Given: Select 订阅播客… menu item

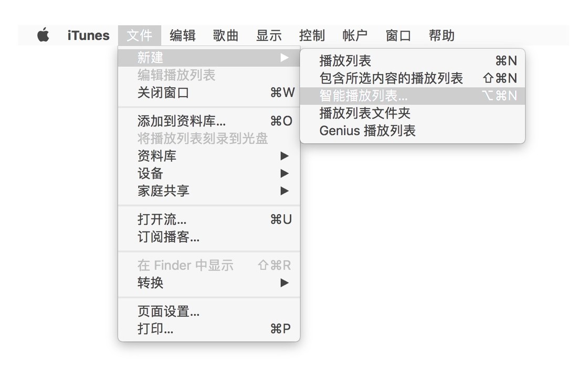Looking at the screenshot, I should (x=209, y=237).
